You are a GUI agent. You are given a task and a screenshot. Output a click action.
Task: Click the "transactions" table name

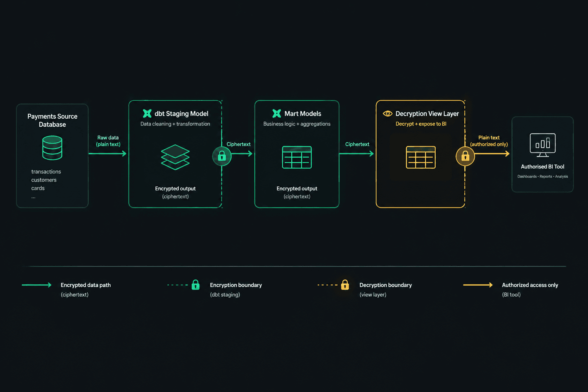[46, 171]
